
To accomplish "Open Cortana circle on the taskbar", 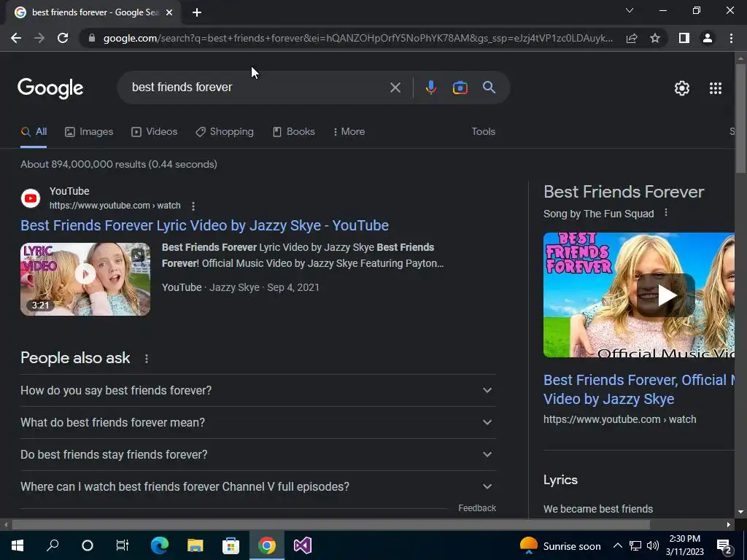I will (x=88, y=545).
